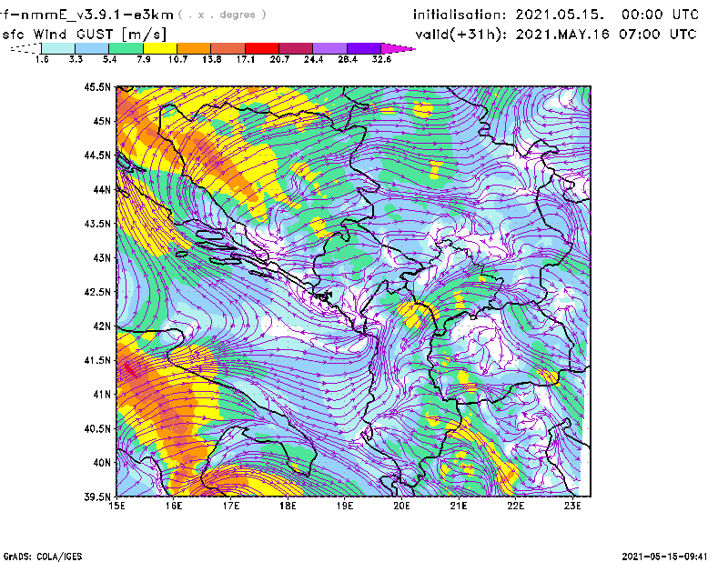Click the '19E' longitude label

pos(345,506)
